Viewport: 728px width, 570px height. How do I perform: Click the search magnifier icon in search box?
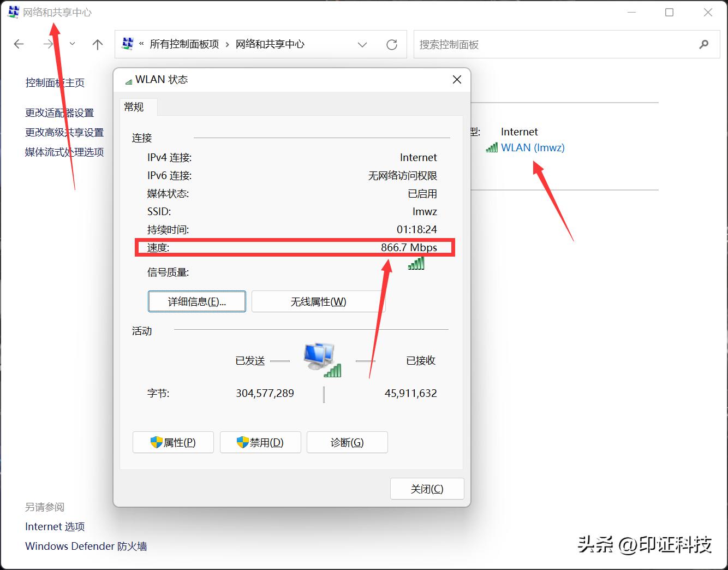point(704,44)
